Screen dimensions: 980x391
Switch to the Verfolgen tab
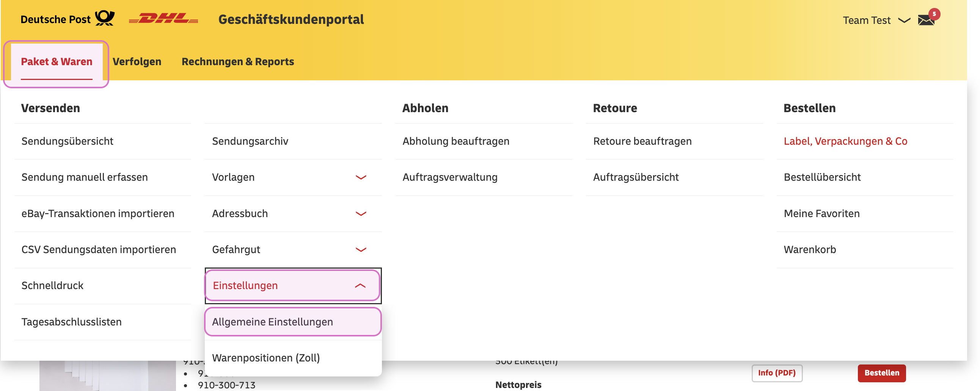click(137, 61)
